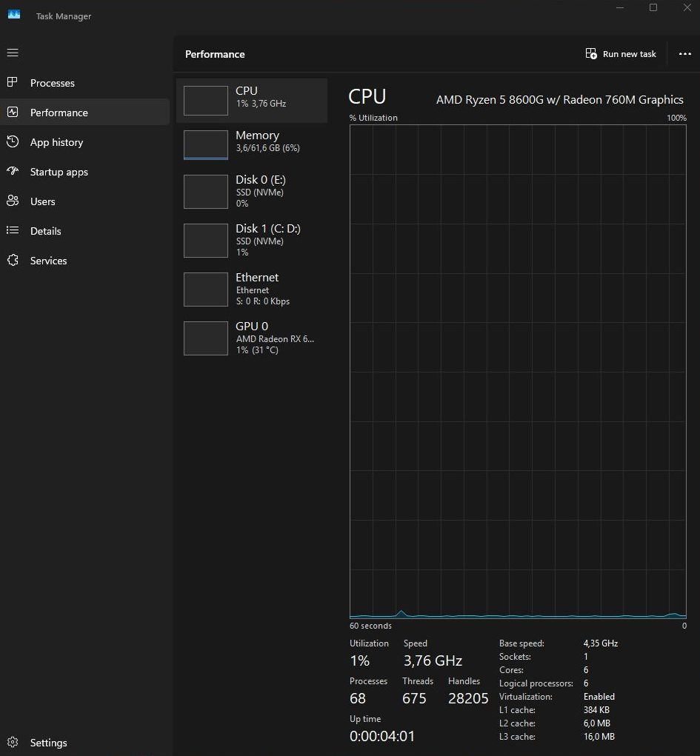Open Settings gear icon

click(x=13, y=742)
